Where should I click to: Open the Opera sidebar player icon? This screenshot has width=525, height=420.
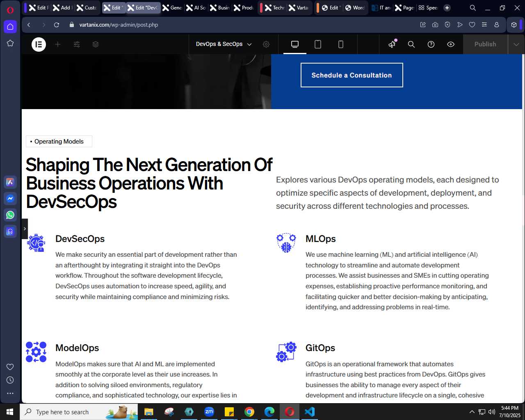[10, 231]
